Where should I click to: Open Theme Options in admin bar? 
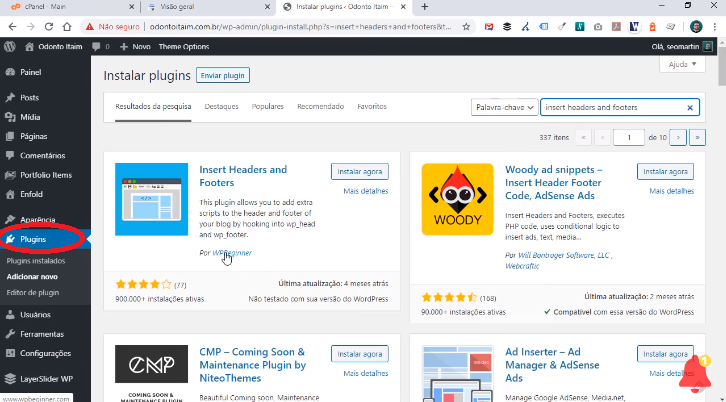pos(184,46)
